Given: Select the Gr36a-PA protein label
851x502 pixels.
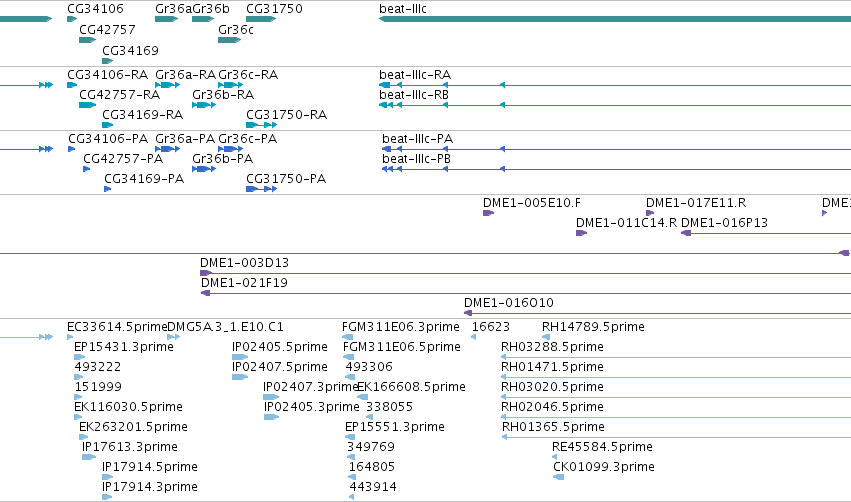Looking at the screenshot, I should point(185,139).
